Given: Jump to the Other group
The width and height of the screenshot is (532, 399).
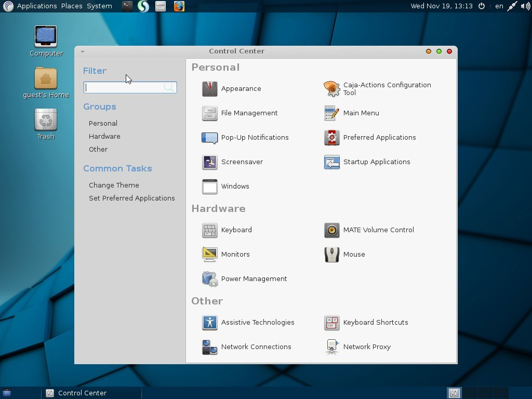Looking at the screenshot, I should (x=98, y=149).
